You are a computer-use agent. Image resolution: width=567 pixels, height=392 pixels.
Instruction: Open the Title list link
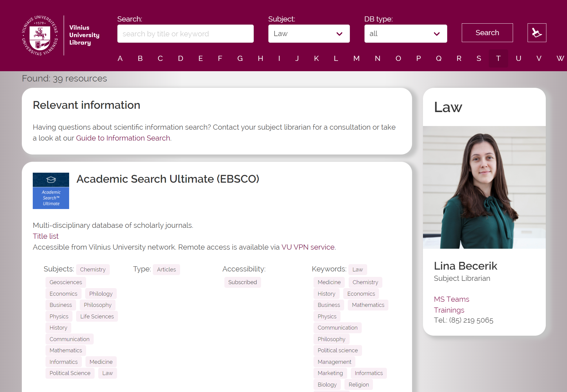(x=45, y=236)
